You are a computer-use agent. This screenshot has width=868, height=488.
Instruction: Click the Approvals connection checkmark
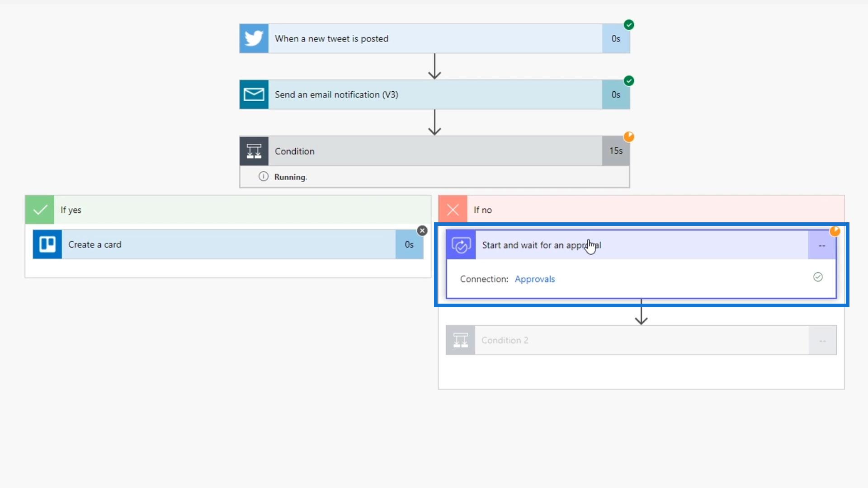[x=817, y=277]
